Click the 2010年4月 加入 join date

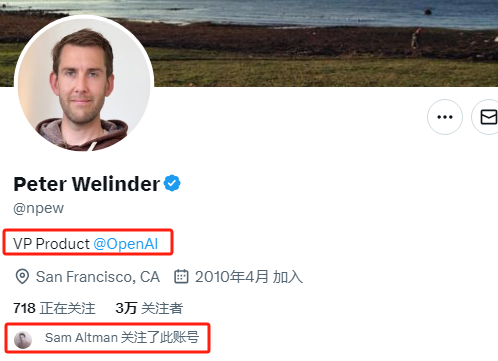tap(249, 277)
